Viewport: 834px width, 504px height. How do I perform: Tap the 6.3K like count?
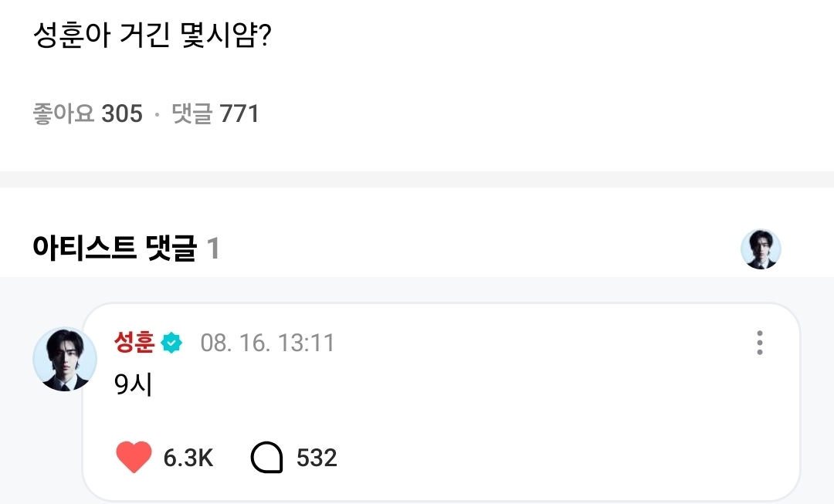point(188,458)
